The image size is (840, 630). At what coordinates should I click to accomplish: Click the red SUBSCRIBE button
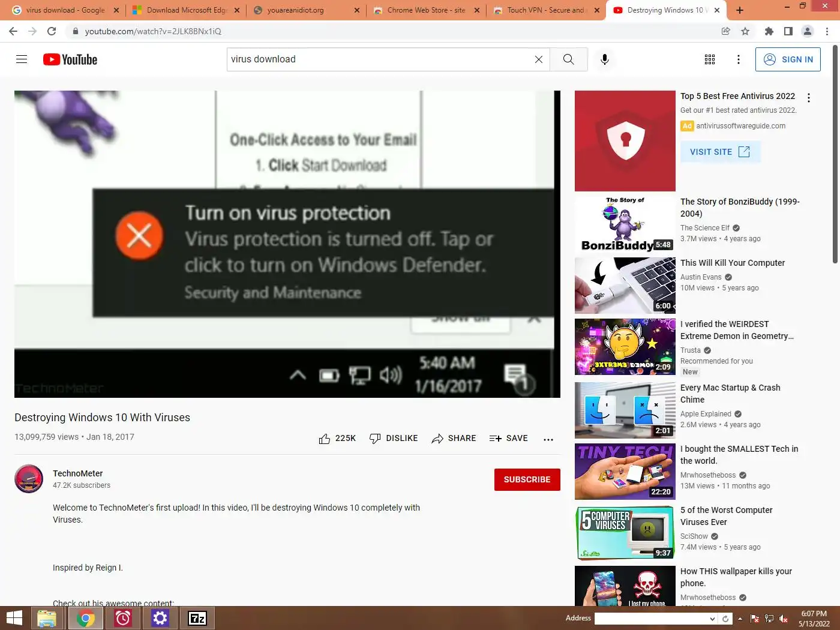[x=527, y=479]
